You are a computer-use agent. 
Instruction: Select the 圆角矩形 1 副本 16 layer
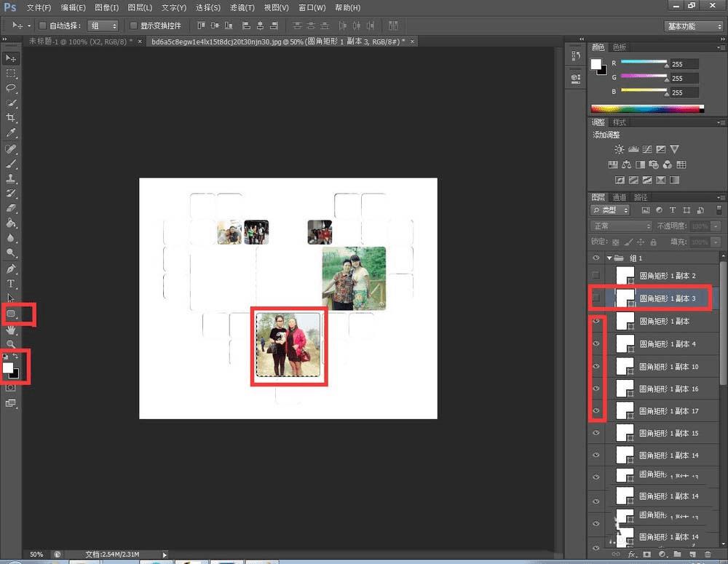click(x=668, y=389)
